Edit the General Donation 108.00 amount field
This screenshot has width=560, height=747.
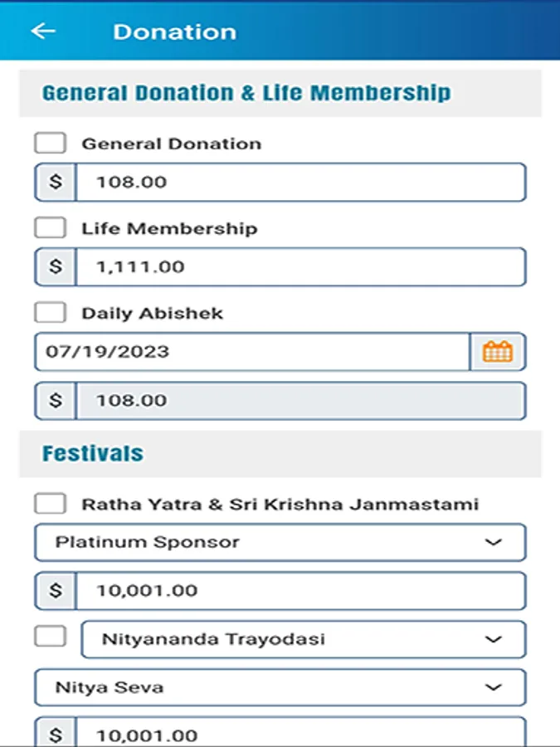coord(300,182)
